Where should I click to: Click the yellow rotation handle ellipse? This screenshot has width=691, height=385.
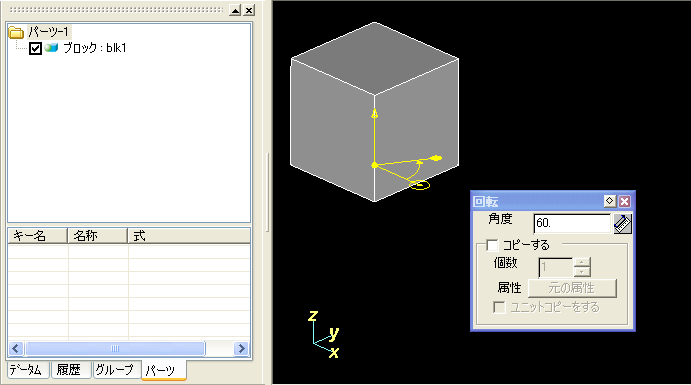coord(420,185)
